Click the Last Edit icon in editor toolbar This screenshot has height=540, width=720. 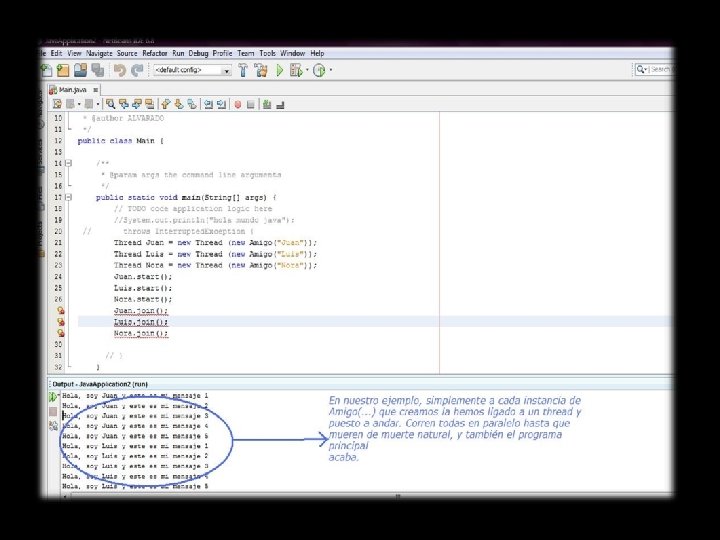57,104
